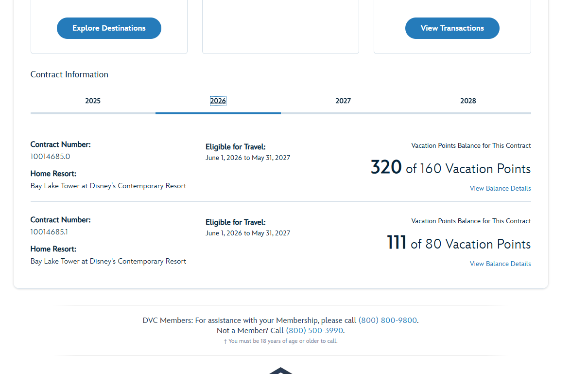Select the 2026 use year tab

coord(218,101)
